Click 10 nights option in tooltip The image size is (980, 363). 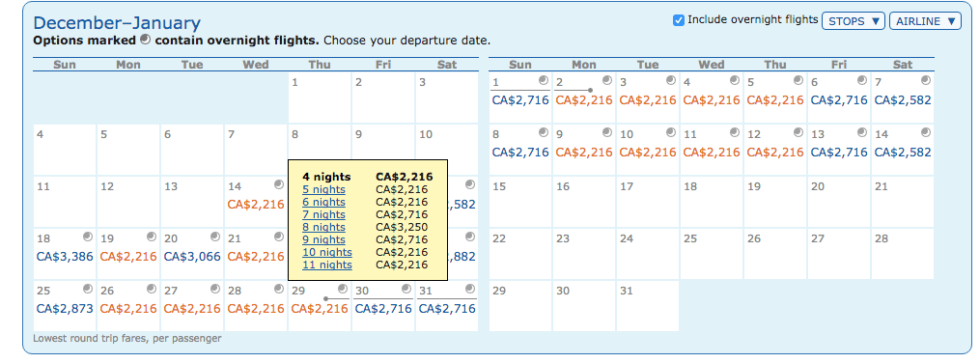[x=327, y=252]
